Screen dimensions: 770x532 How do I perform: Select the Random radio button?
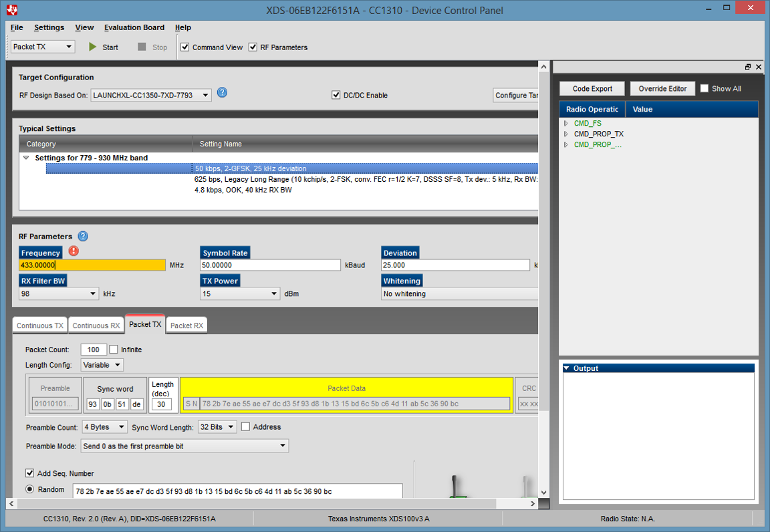tap(29, 489)
